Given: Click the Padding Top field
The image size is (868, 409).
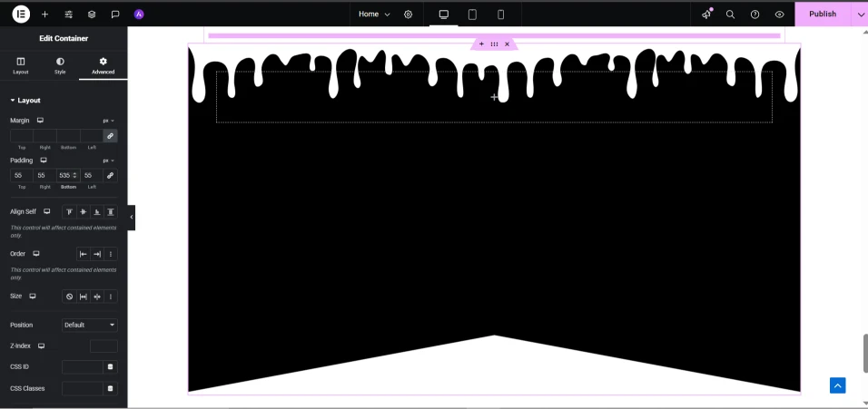Looking at the screenshot, I should point(22,175).
